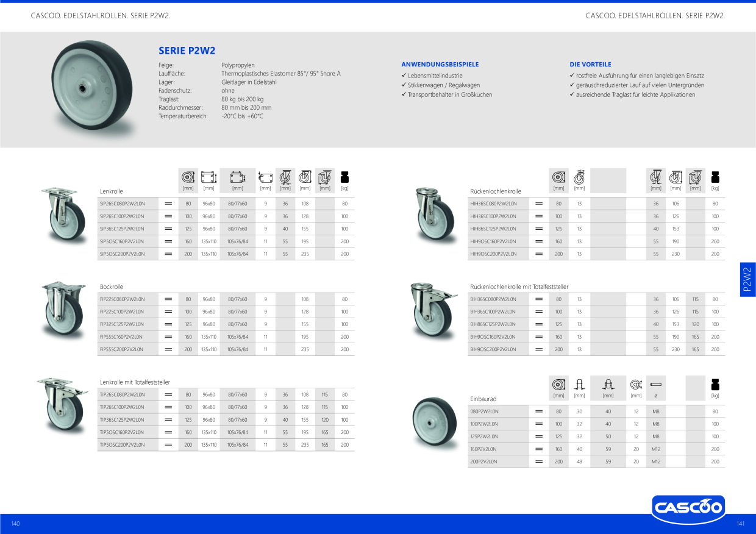The width and height of the screenshot is (756, 534).
Task: Open the Rückenlochlenkrolle mit Totalfeststeller image
Action: click(434, 311)
